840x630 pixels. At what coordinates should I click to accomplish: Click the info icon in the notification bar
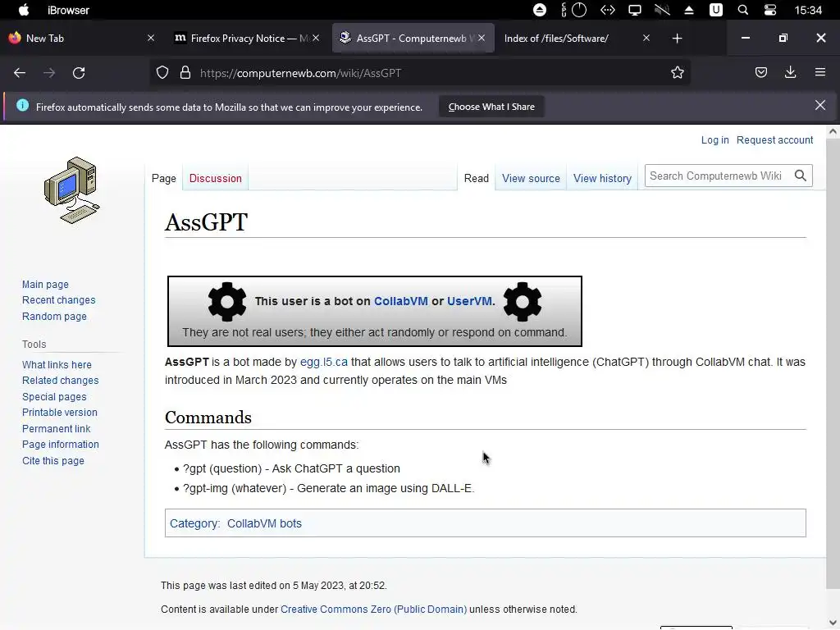[22, 105]
